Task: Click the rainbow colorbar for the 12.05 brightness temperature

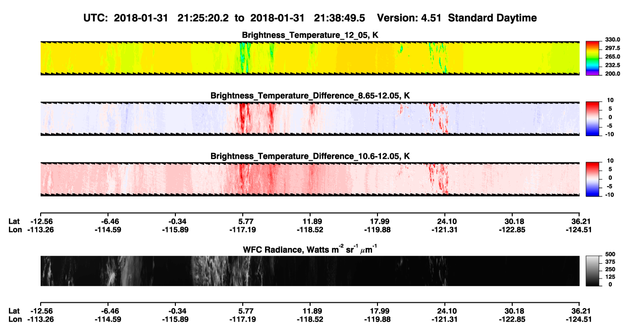Action: (x=592, y=58)
